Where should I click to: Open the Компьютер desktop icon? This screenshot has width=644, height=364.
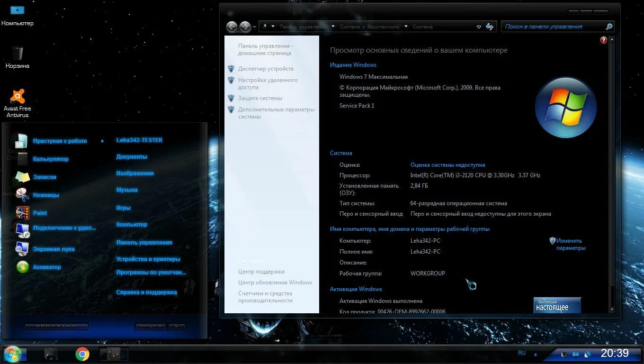coord(17,15)
